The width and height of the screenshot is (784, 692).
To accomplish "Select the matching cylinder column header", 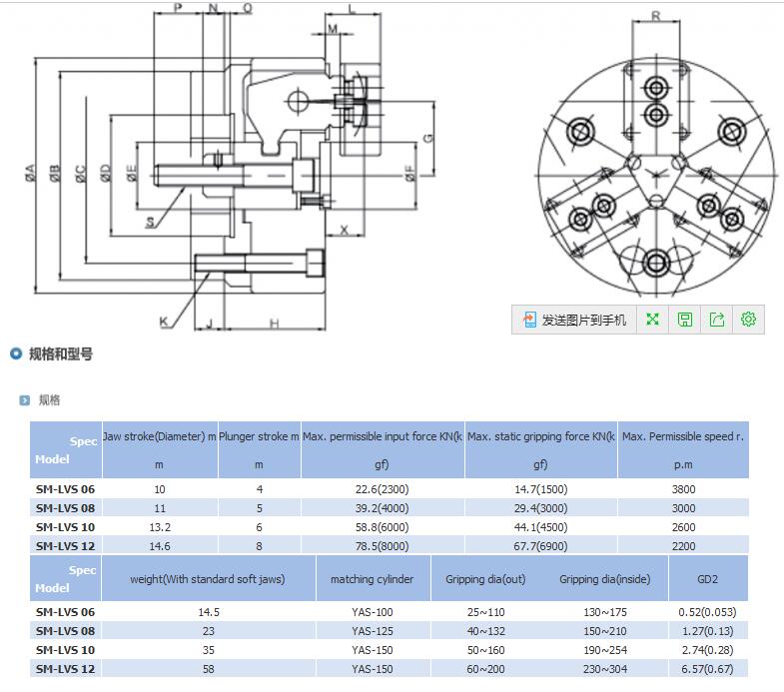I will point(372,579).
